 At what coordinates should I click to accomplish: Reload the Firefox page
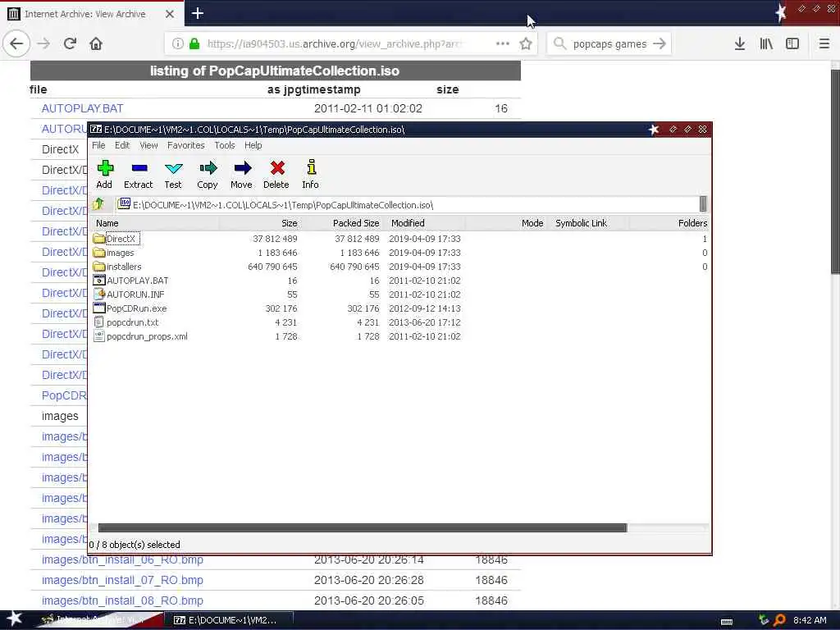click(70, 43)
